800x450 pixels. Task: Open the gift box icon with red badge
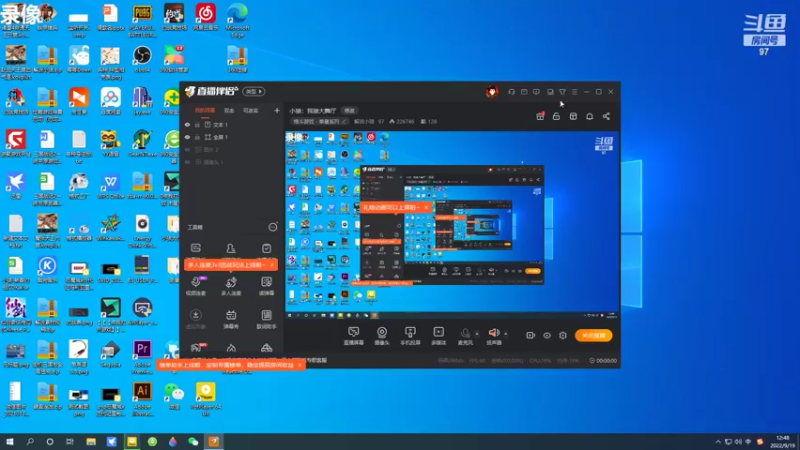click(x=540, y=116)
